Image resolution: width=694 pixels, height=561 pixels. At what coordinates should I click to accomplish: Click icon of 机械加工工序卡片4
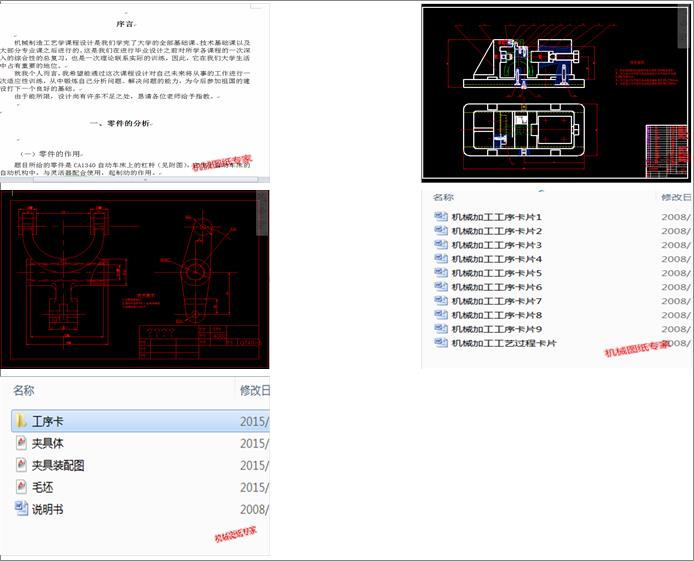441,259
